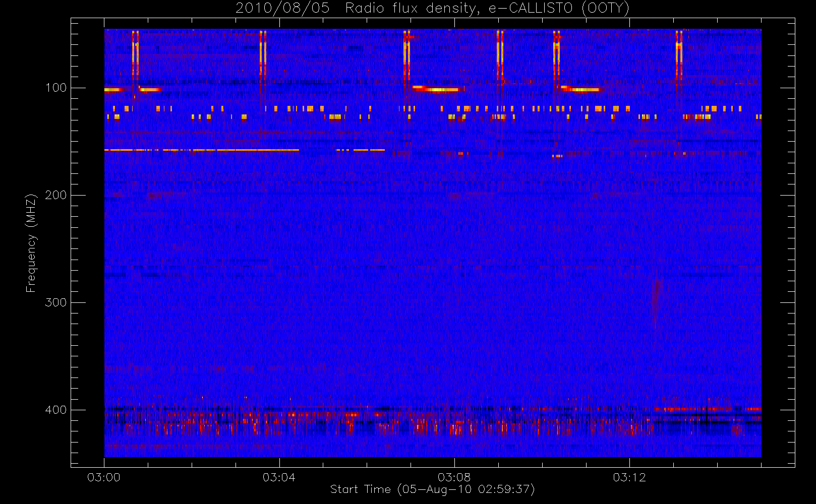Click the 300 MHz frequency tick label
Image resolution: width=816 pixels, height=504 pixels.
[x=56, y=302]
